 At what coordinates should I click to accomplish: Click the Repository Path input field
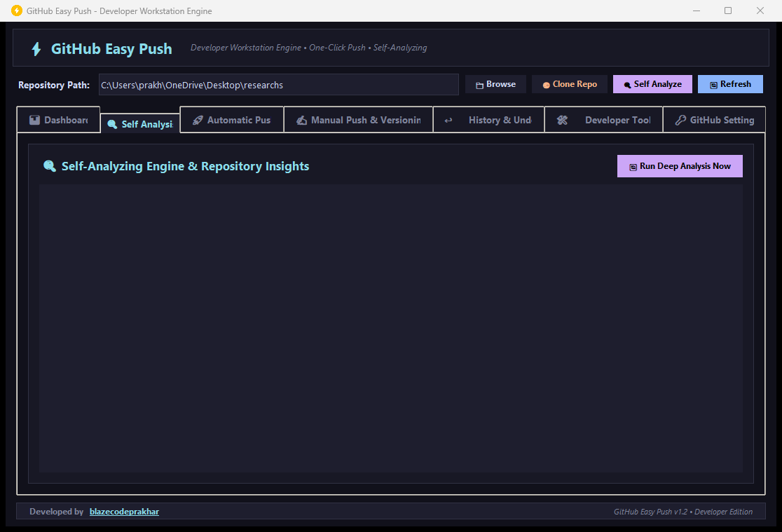coord(279,85)
